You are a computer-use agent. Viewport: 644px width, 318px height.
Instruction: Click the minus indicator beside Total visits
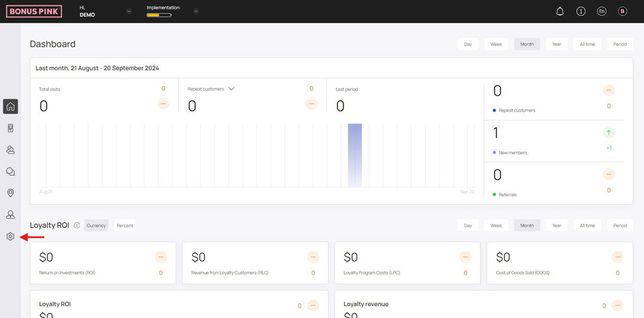click(x=163, y=104)
